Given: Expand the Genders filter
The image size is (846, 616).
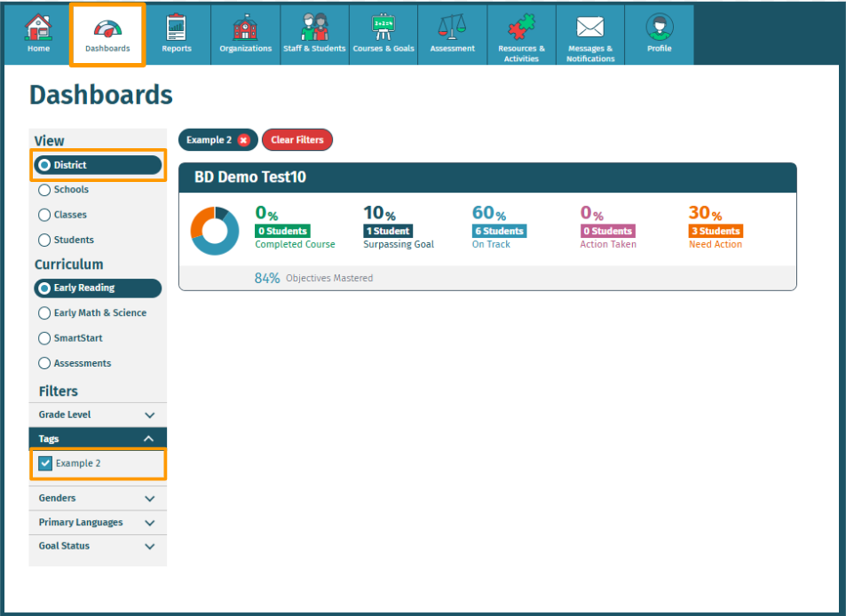Looking at the screenshot, I should coord(98,499).
